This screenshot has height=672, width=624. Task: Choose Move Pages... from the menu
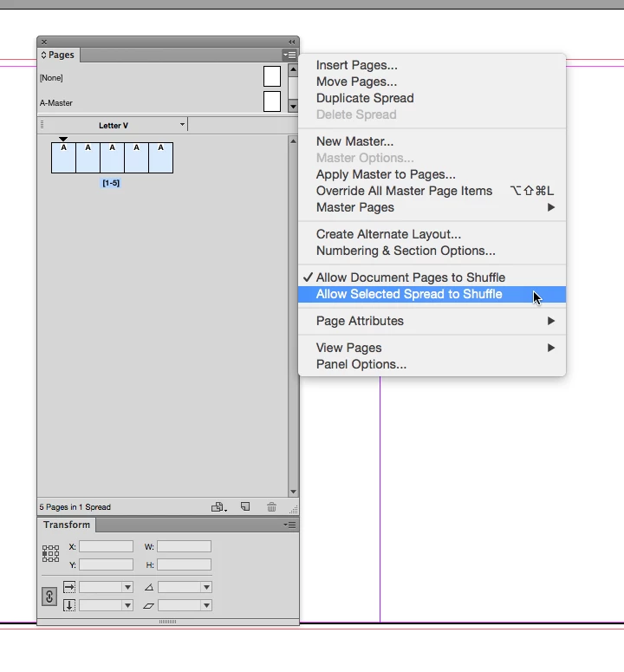pyautogui.click(x=432, y=82)
